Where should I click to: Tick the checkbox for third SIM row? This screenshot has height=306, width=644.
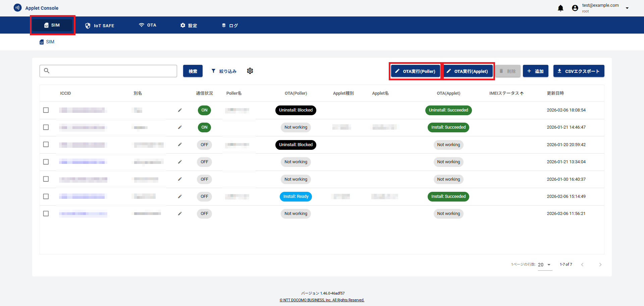pos(46,144)
